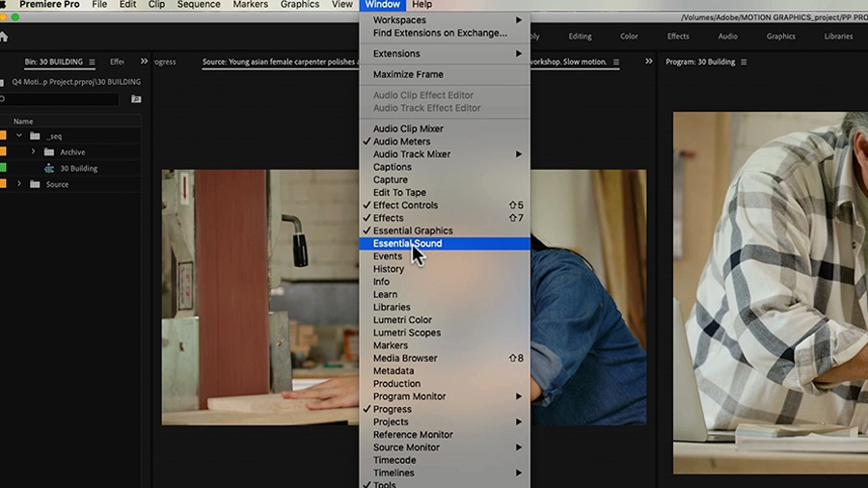This screenshot has height=488, width=868.
Task: Open the Extensions submenu
Action: click(445, 54)
